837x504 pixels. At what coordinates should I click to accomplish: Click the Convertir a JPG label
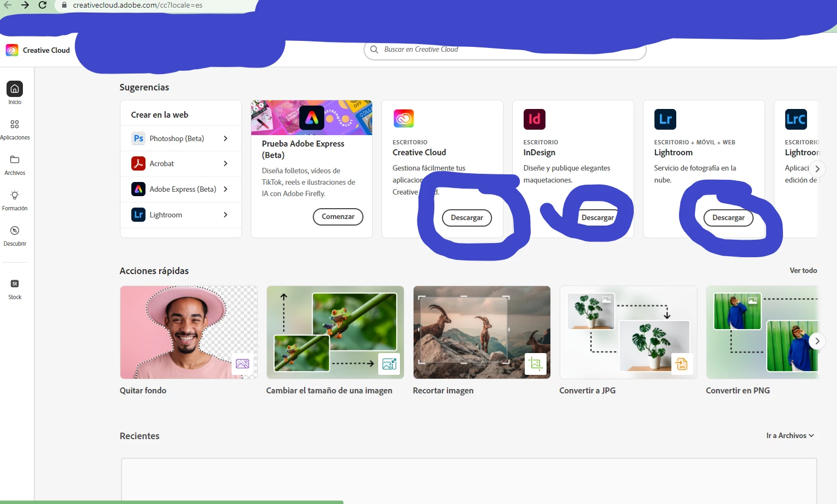[x=587, y=391]
